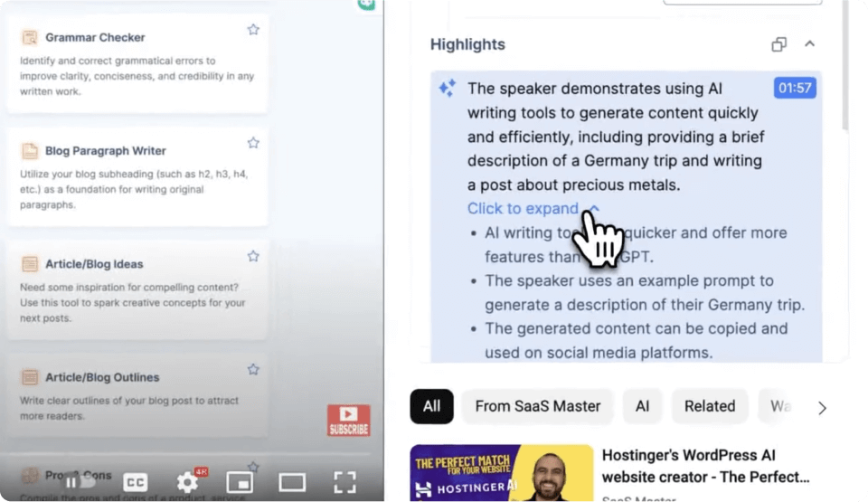The width and height of the screenshot is (868, 502).
Task: Enter fullscreen video mode
Action: click(344, 481)
